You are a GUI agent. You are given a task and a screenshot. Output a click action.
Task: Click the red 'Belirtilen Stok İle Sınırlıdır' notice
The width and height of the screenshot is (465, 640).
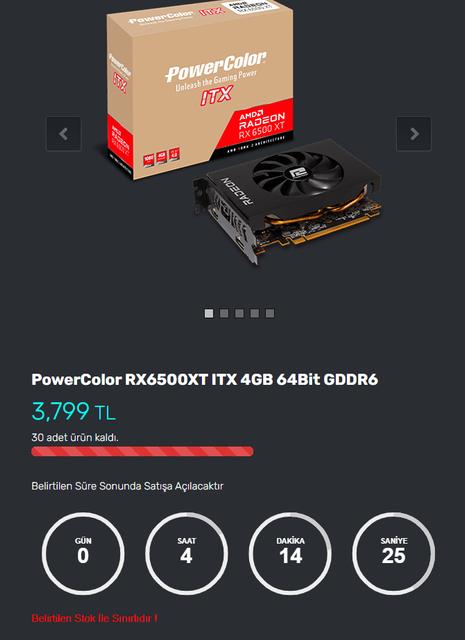click(94, 618)
